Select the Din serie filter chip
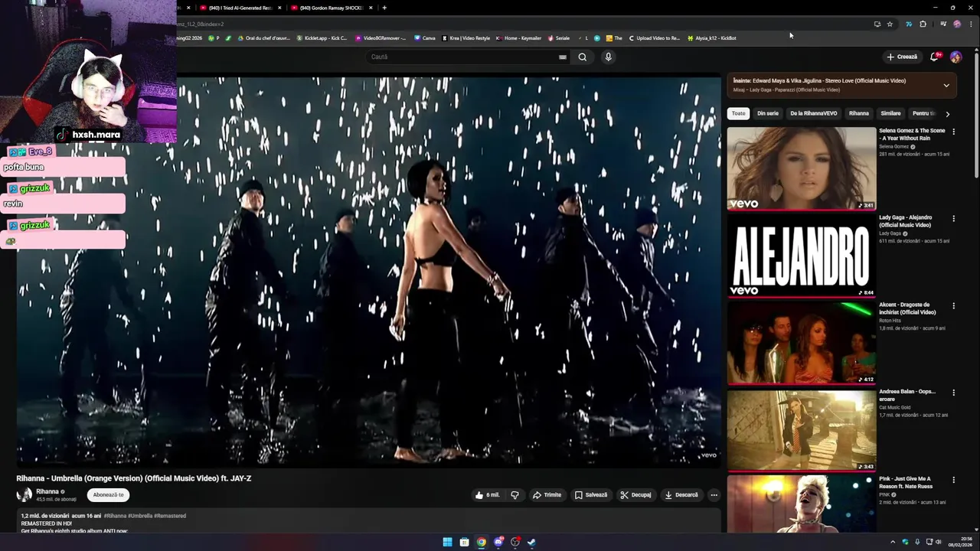Viewport: 980px width, 551px height. 768,113
